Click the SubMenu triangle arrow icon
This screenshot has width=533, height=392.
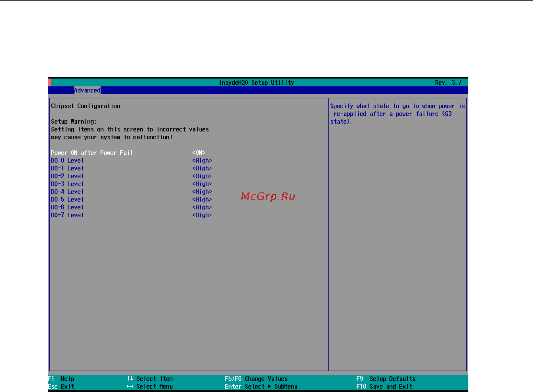269,387
